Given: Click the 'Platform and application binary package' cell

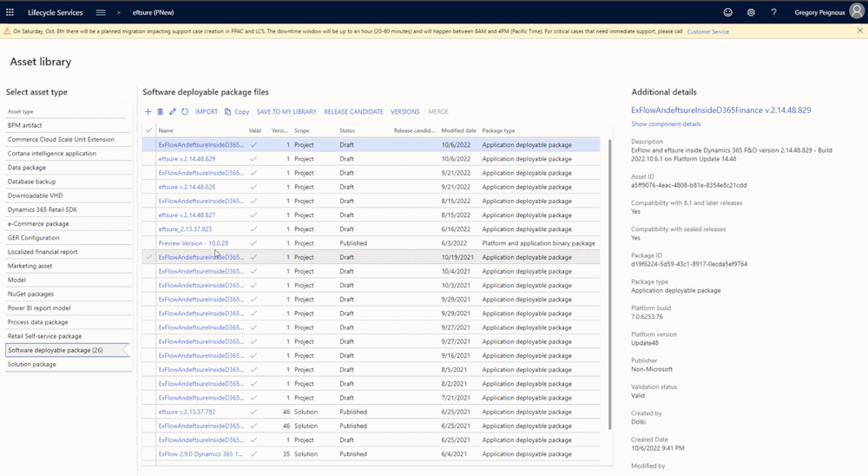Looking at the screenshot, I should (x=539, y=243).
